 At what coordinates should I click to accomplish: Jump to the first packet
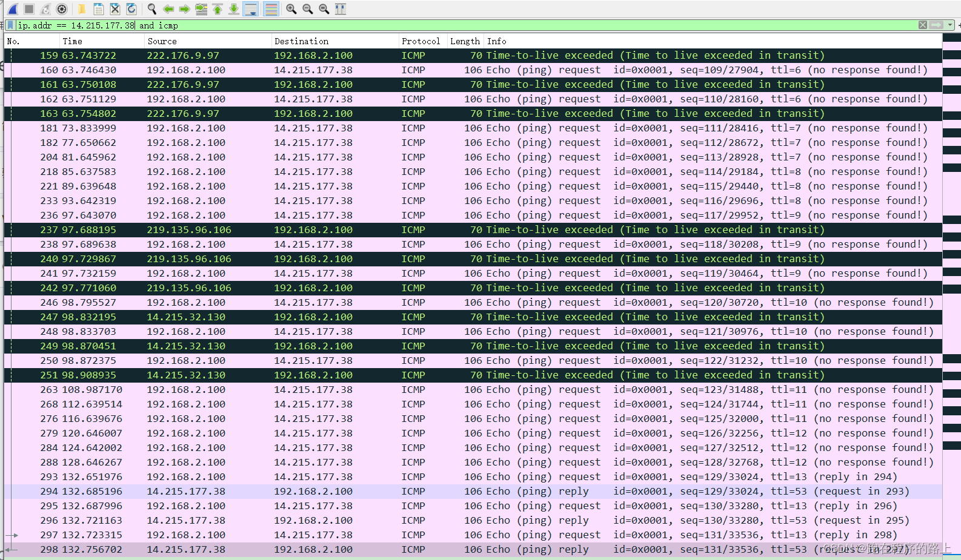coord(218,9)
